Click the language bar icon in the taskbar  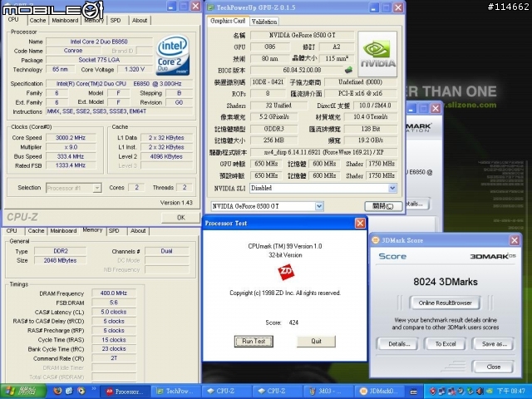(x=414, y=392)
